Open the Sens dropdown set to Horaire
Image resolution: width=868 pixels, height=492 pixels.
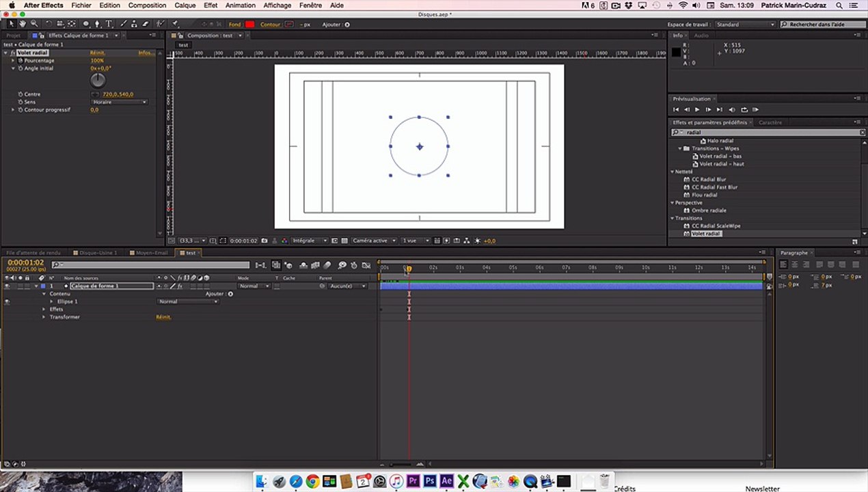point(120,102)
